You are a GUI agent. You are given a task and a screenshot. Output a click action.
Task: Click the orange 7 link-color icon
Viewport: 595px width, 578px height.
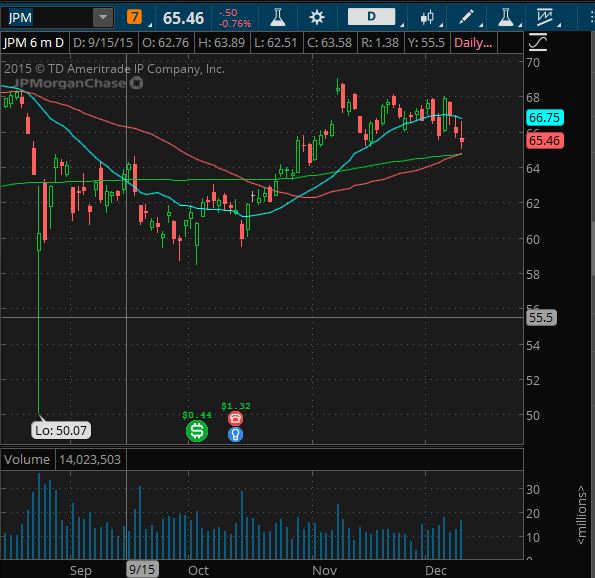coord(134,17)
